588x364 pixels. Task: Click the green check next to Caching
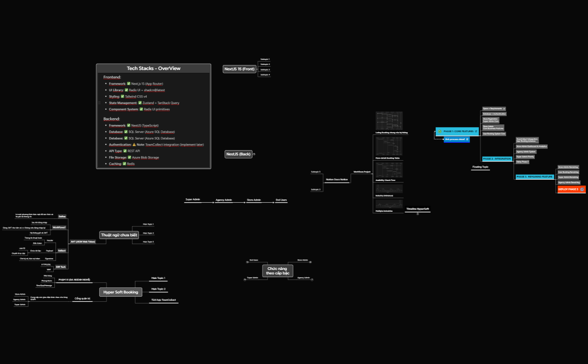[x=124, y=164]
